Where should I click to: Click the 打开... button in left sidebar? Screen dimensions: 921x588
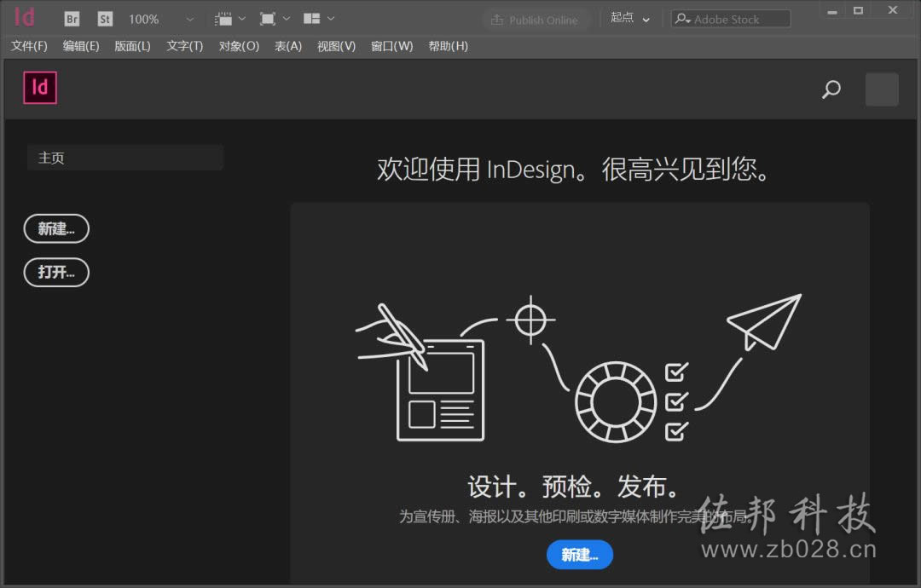(x=56, y=273)
